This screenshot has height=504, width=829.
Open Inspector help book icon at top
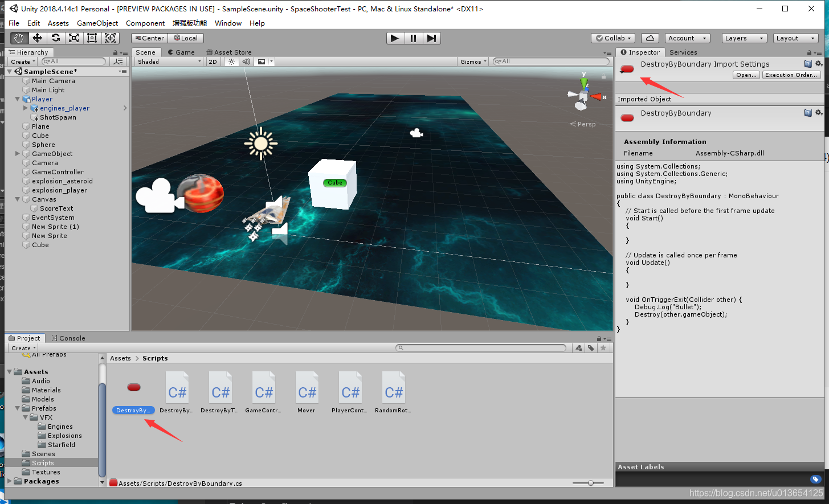tap(808, 64)
